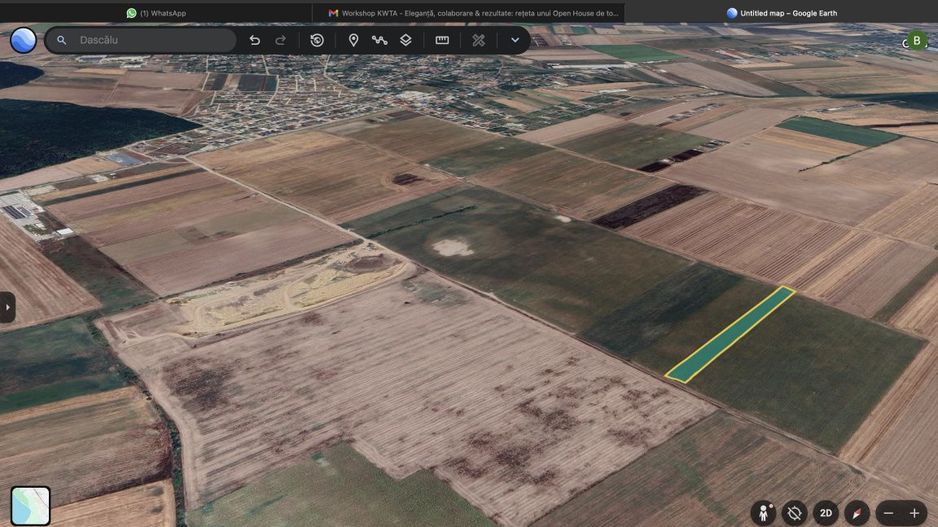Image resolution: width=938 pixels, height=527 pixels.
Task: Toggle the 2D view button
Action: click(826, 513)
